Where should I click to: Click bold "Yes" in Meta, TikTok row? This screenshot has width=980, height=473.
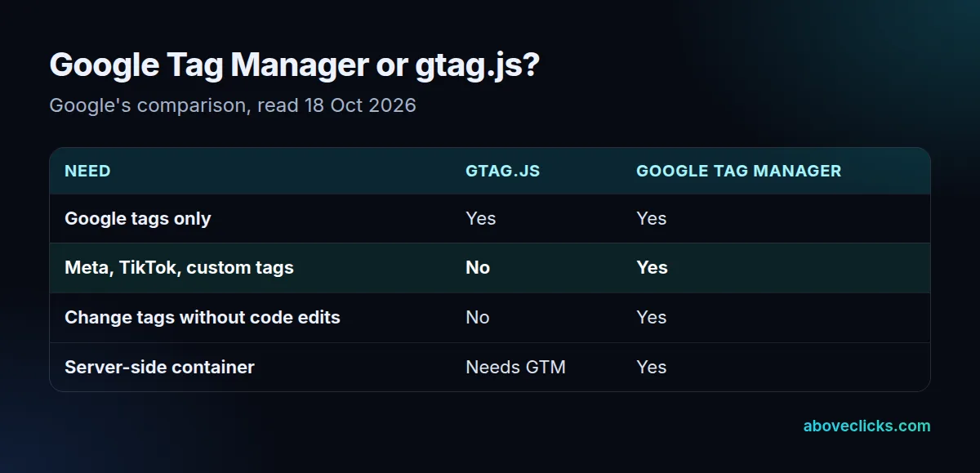pos(652,268)
